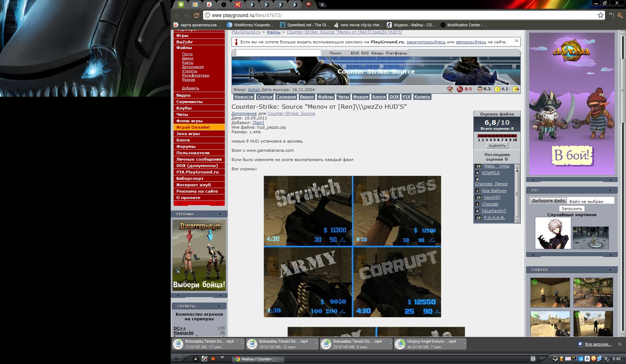The image size is (626, 364).
Task: Open the Платформы tab
Action: point(396,53)
